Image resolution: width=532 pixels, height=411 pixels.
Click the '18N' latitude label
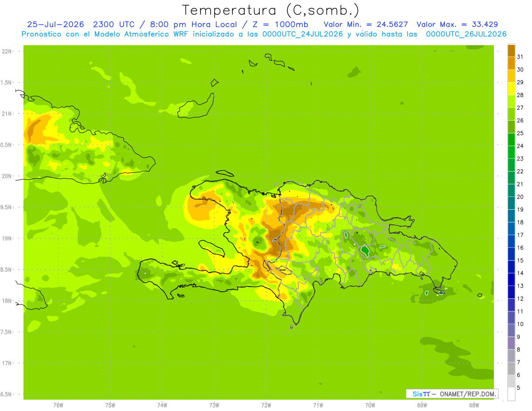pyautogui.click(x=6, y=301)
